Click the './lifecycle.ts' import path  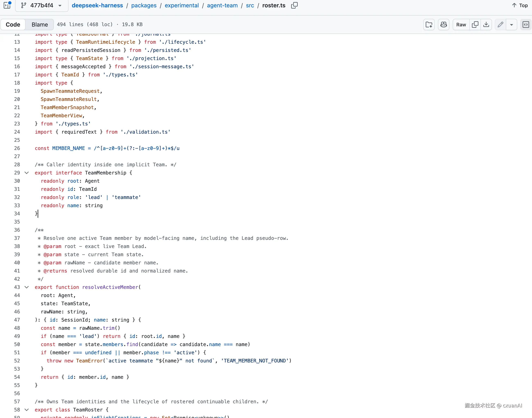point(182,42)
